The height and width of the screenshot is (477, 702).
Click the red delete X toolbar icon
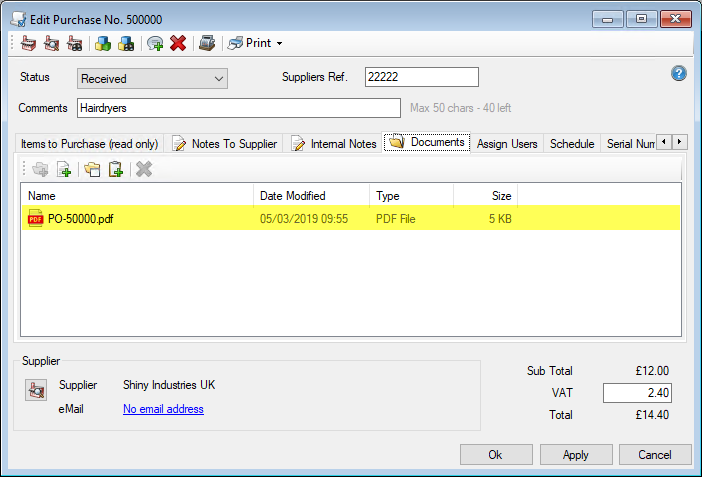178,43
